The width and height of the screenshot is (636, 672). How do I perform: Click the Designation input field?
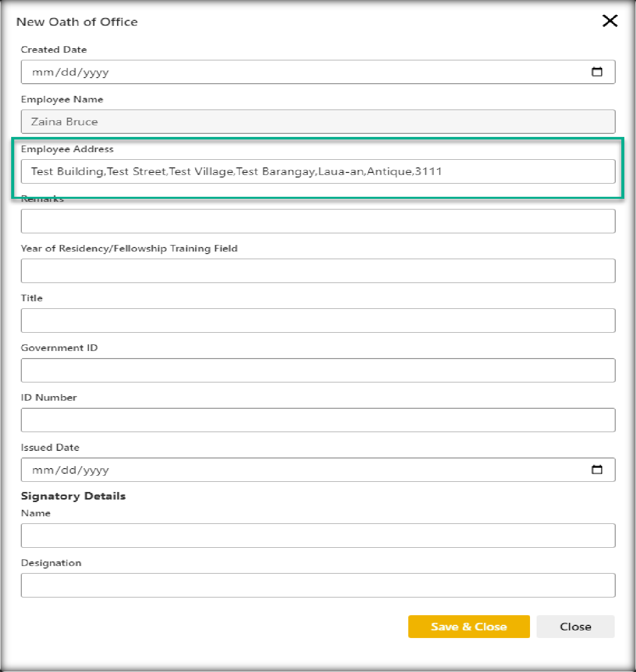(x=317, y=585)
